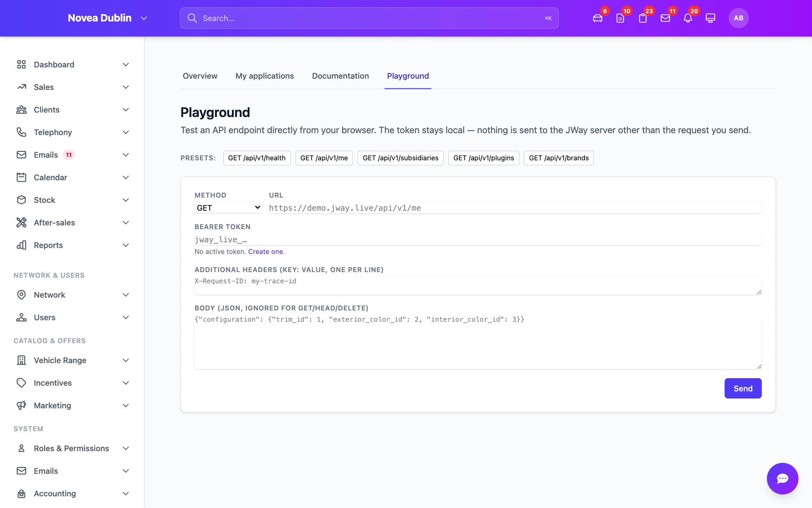This screenshot has width=812, height=508.
Task: Open the chat bubble widget
Action: [x=782, y=478]
